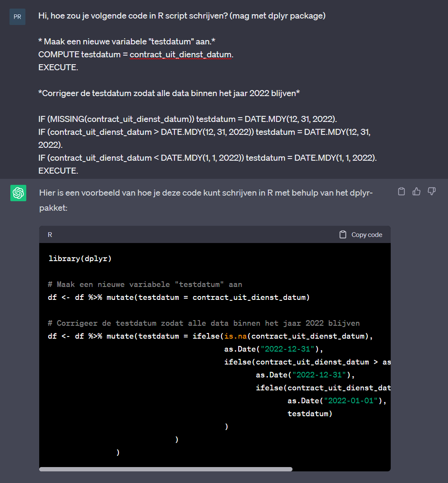Click the R language label in code header
448x483 pixels.
click(50, 235)
